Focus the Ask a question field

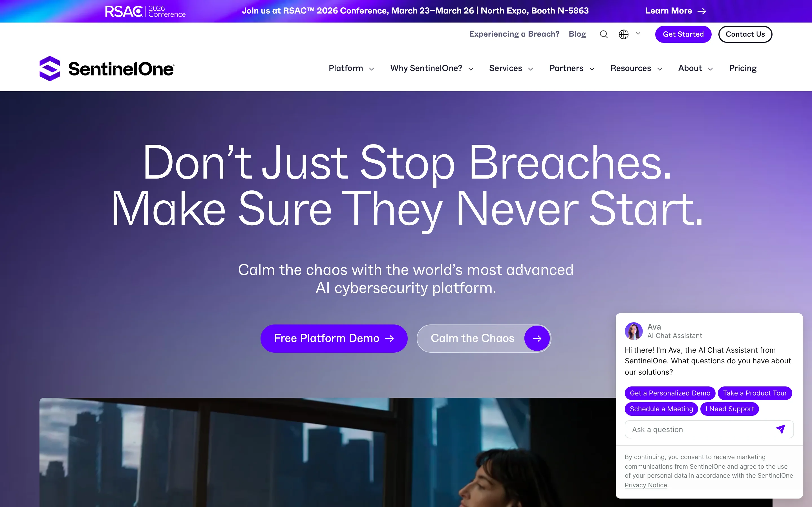tap(700, 429)
